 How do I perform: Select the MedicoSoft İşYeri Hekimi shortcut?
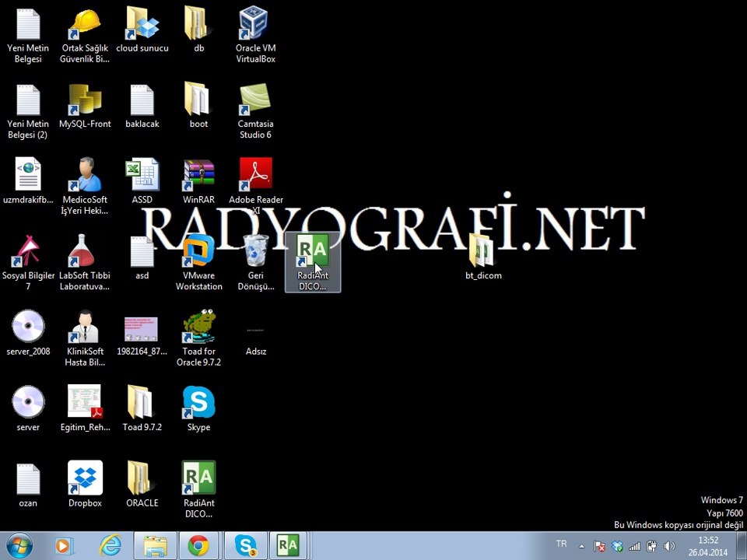85,186
